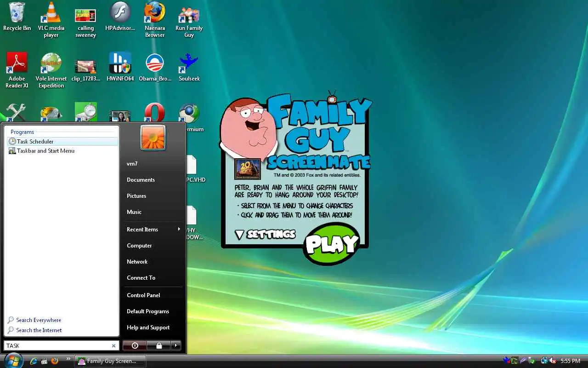Viewport: 588px width, 368px height.
Task: Click Safely Remove Hardware tray icon
Action: coord(531,361)
